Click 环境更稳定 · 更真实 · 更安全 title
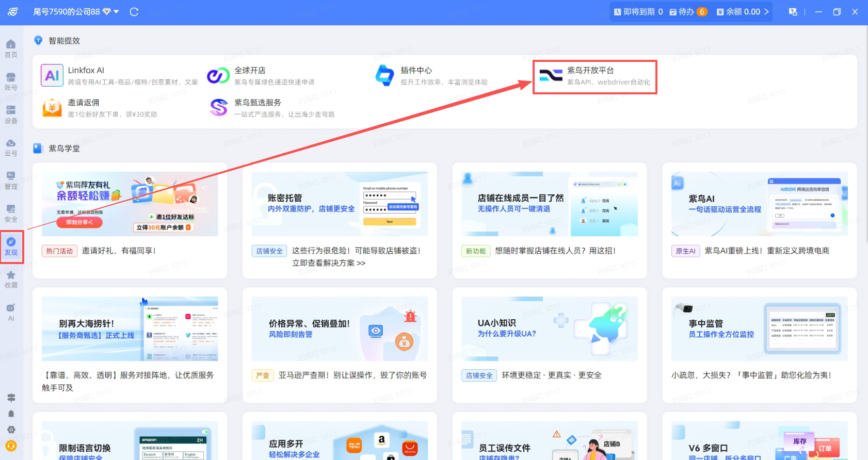This screenshot has width=868, height=460. 552,375
